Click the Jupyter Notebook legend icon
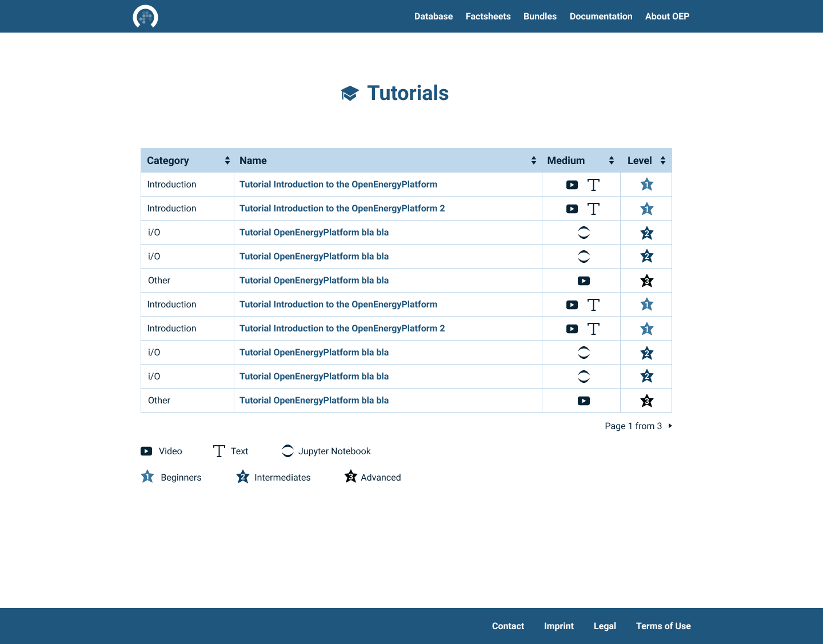This screenshot has height=644, width=823. 288,451
